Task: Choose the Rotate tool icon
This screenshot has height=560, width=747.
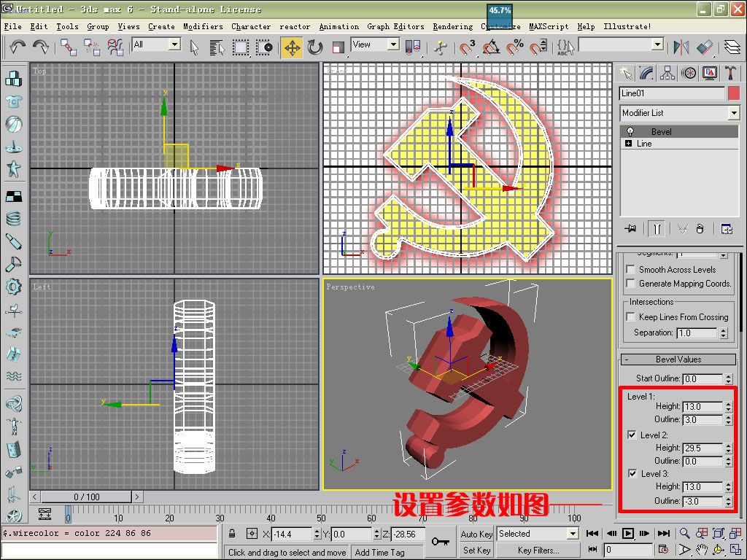Action: [315, 47]
